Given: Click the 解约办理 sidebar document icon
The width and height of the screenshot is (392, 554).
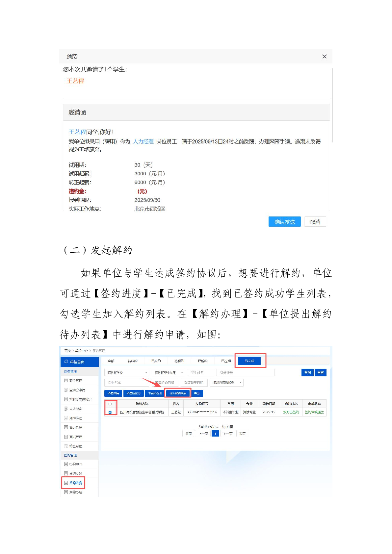Looking at the screenshot, I should pos(66,492).
